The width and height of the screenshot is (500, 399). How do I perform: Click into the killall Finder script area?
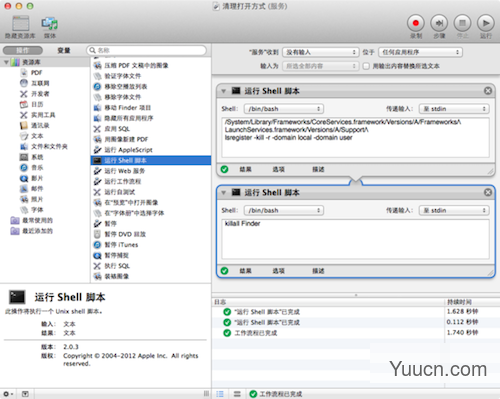[355, 239]
